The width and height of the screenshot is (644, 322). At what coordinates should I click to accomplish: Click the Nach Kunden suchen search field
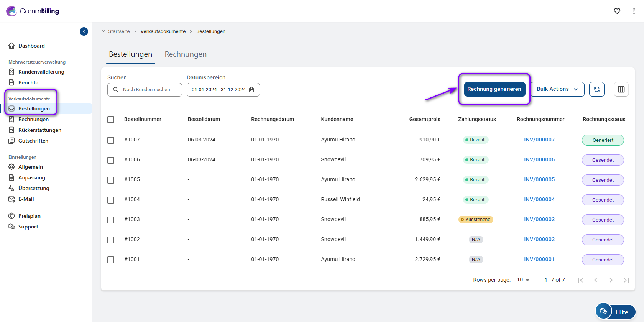tap(146, 90)
